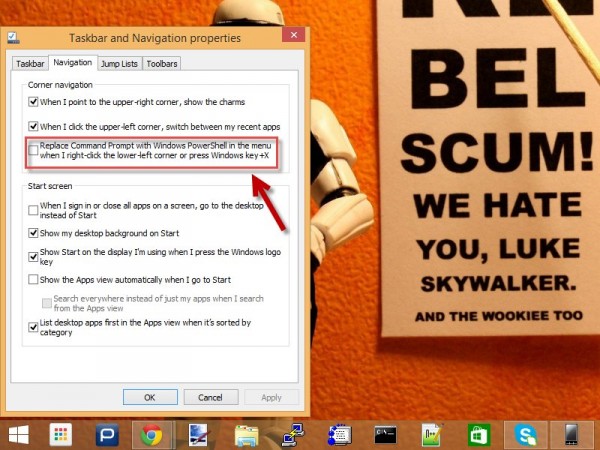600x450 pixels.
Task: Open the picture-and-pen app in the taskbar
Action: pyautogui.click(x=199, y=435)
